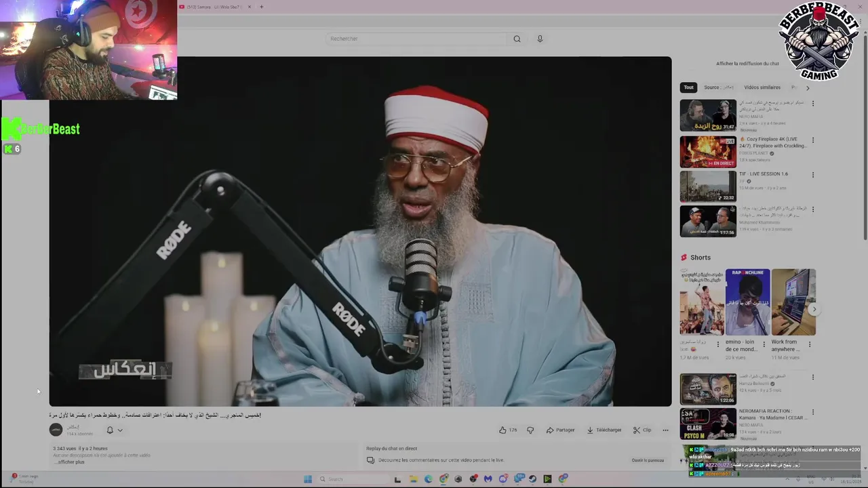868x488 pixels.
Task: Click Afficher la rediffusion du chat
Action: (x=747, y=64)
